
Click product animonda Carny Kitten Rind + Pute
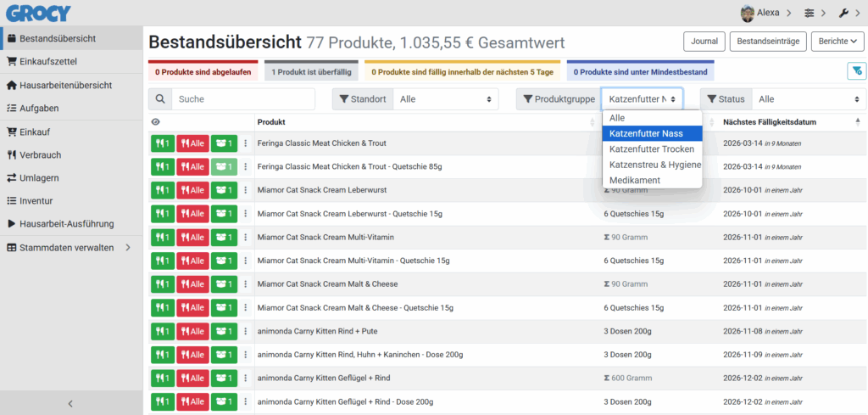coord(317,331)
